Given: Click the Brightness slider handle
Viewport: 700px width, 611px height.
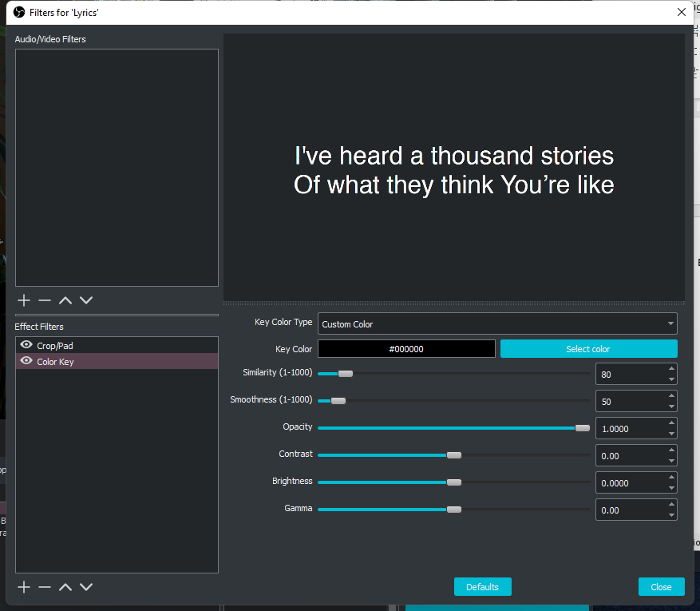Looking at the screenshot, I should 454,482.
